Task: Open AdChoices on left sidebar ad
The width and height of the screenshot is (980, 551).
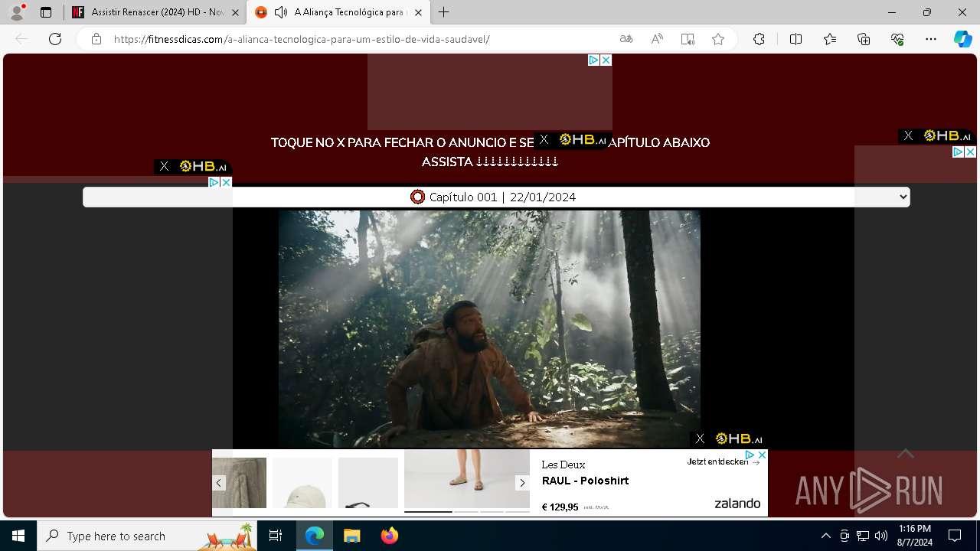Action: [214, 182]
